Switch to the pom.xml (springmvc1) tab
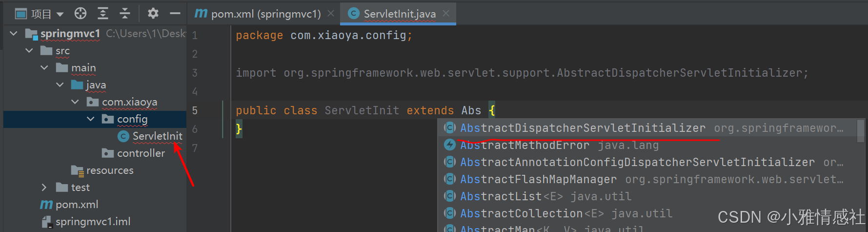This screenshot has height=232, width=868. coord(259,14)
